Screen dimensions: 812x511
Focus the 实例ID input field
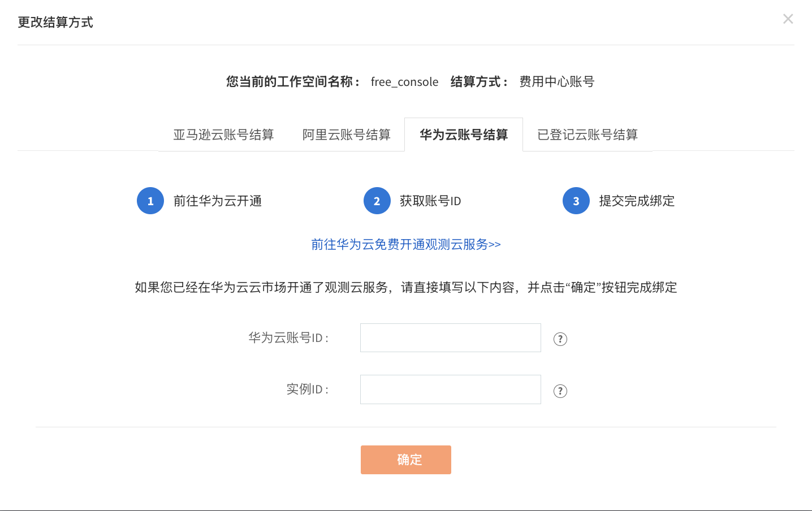[x=451, y=389]
